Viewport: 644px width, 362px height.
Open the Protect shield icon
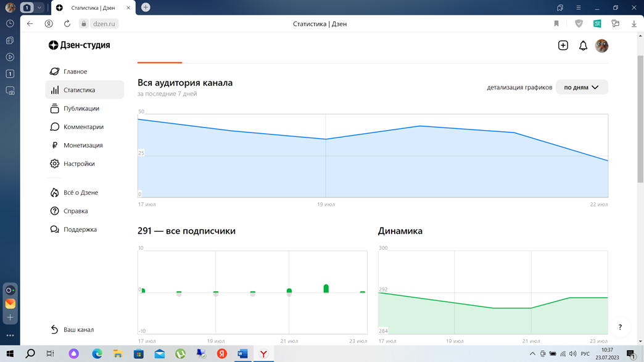[x=579, y=24]
